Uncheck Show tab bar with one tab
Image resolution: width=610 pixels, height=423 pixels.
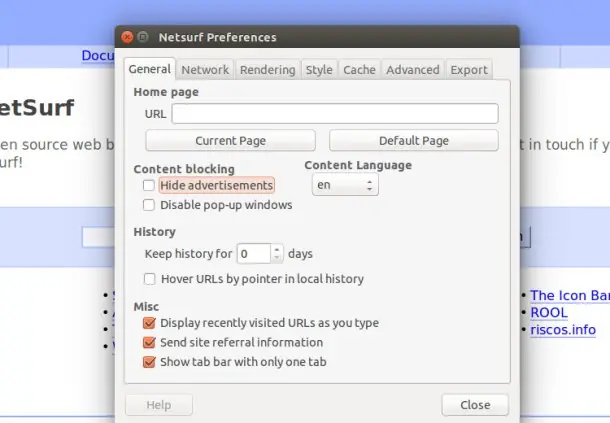(149, 362)
